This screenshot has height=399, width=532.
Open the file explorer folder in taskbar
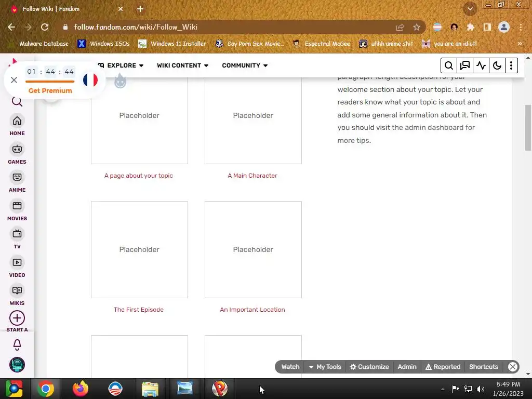click(150, 389)
